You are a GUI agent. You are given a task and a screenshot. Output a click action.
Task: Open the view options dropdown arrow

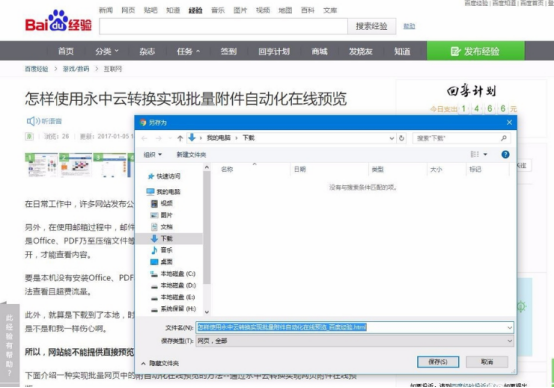485,154
